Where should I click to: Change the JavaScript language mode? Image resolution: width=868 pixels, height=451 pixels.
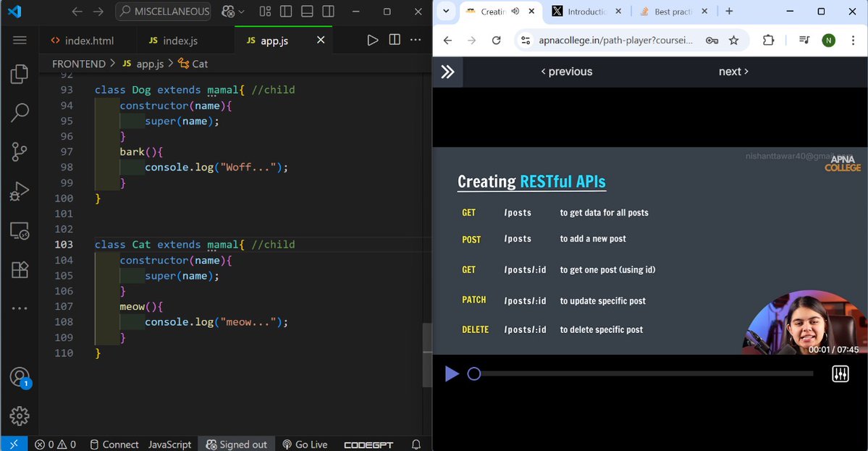tap(169, 444)
